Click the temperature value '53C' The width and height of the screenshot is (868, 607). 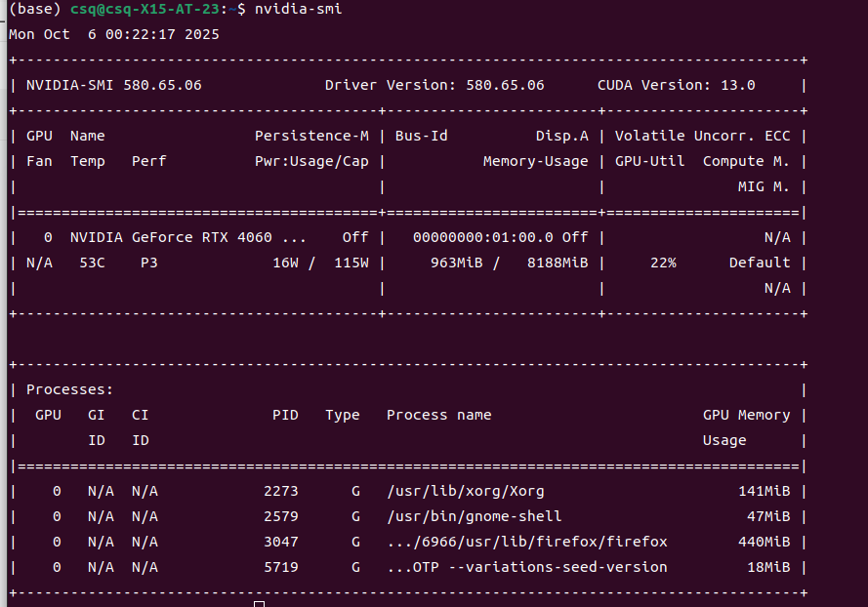[x=92, y=263]
